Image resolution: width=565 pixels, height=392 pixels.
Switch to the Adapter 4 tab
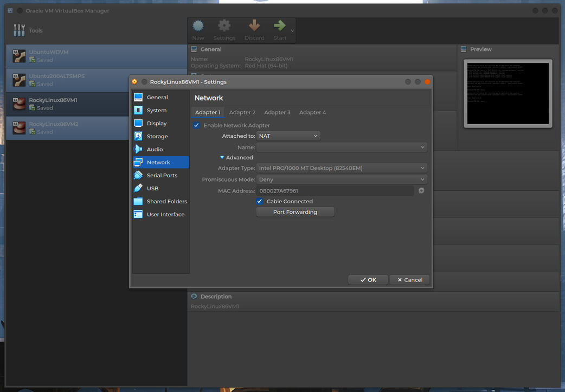pyautogui.click(x=312, y=112)
